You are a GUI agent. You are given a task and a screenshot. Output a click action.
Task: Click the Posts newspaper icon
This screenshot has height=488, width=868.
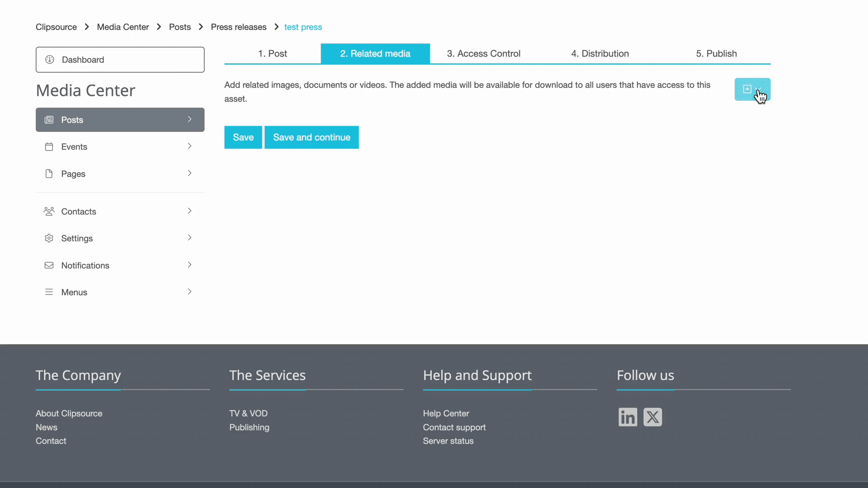tap(49, 120)
